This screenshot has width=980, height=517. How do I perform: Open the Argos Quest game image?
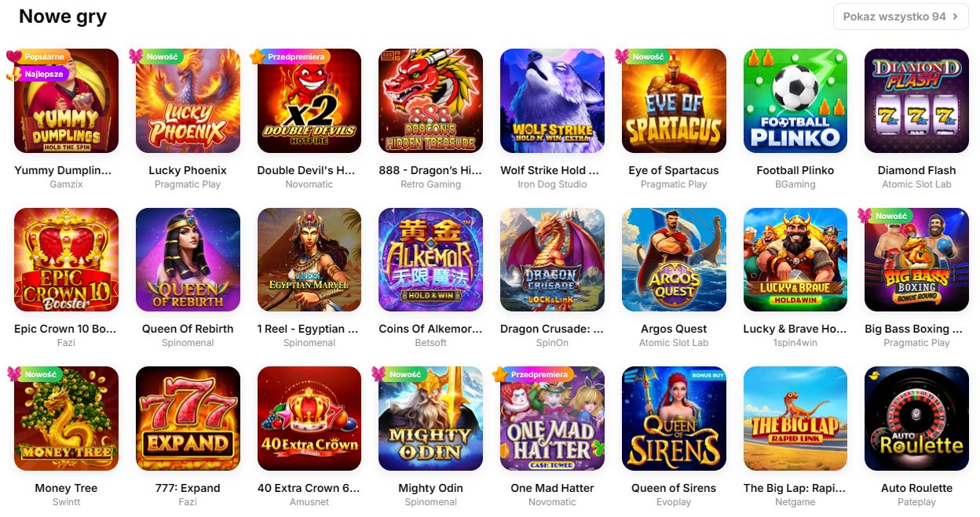pyautogui.click(x=674, y=260)
